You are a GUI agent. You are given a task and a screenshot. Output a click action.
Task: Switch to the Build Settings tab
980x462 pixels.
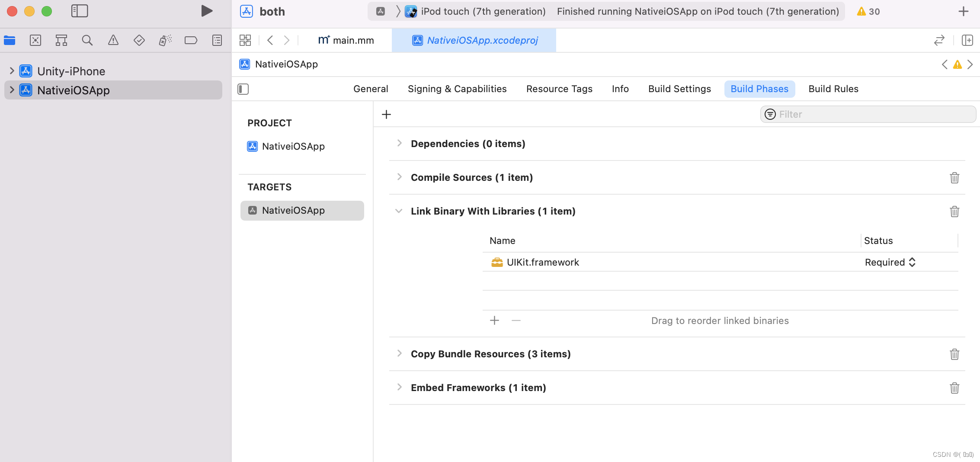click(x=679, y=89)
